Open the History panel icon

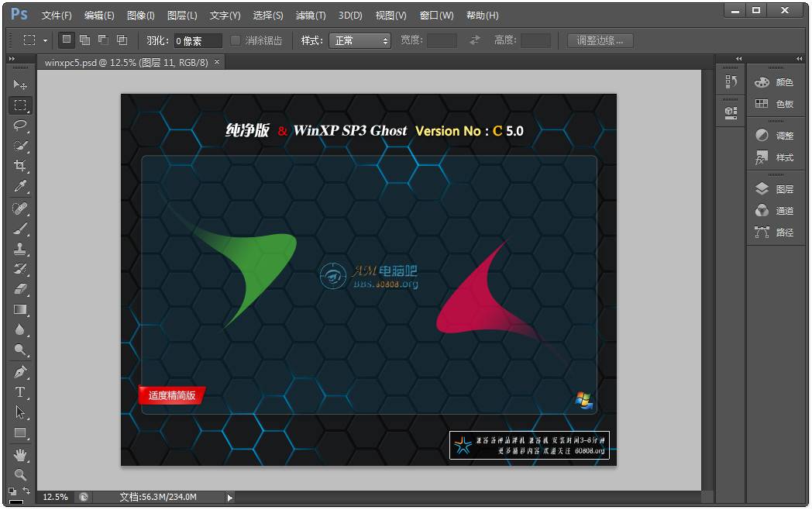coord(731,81)
